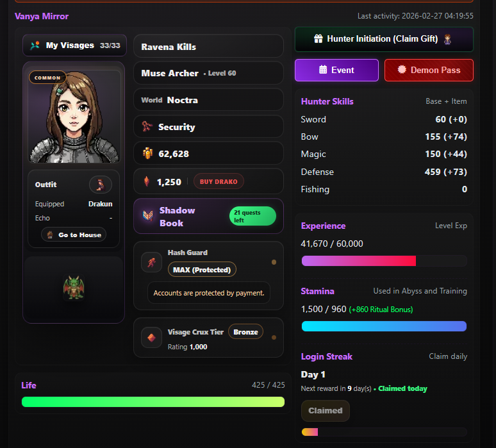
Task: Open the Demon Pass tab
Action: pos(429,70)
